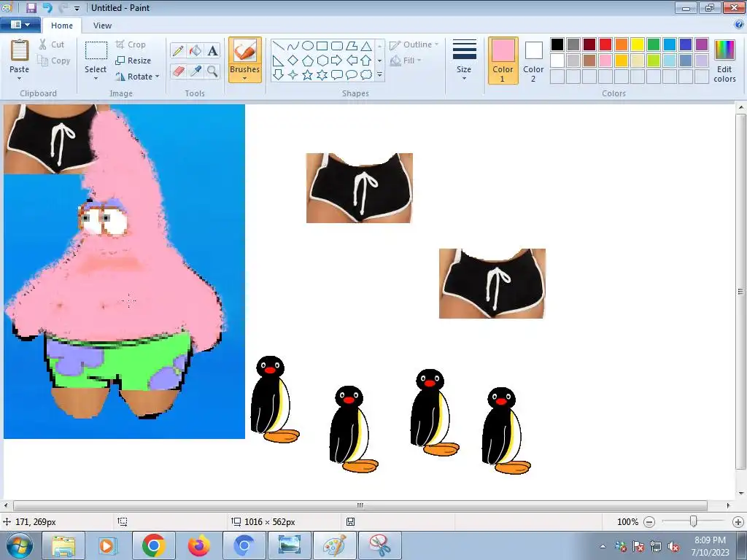
Task: Choose the Five-point star shape
Action: click(x=308, y=75)
